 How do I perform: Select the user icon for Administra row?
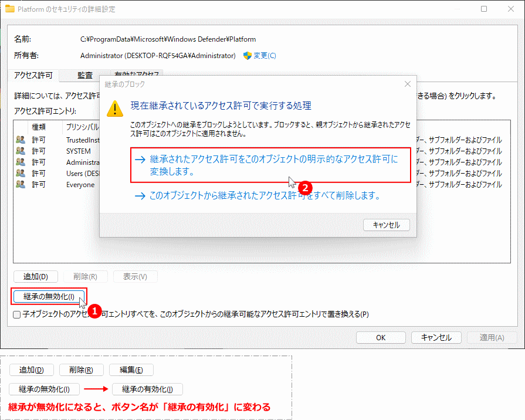(21, 162)
